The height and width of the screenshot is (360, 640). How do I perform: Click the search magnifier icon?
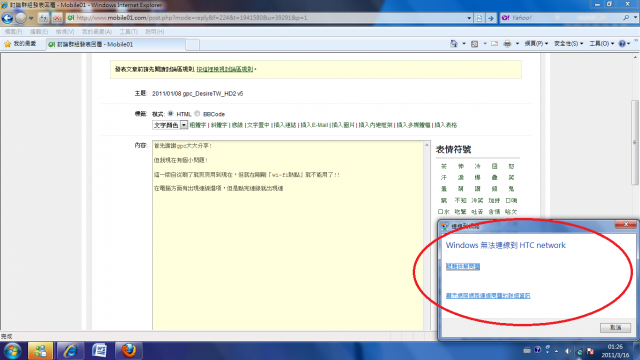(x=626, y=18)
